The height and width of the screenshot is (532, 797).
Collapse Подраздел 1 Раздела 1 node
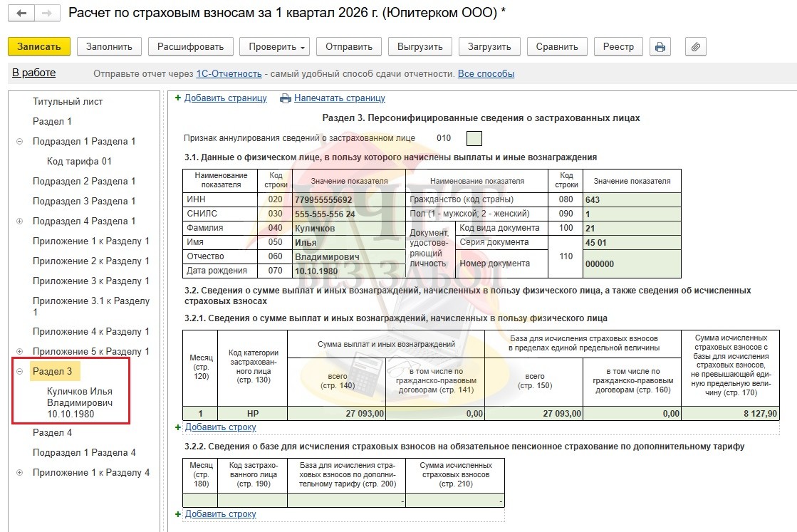click(x=19, y=142)
